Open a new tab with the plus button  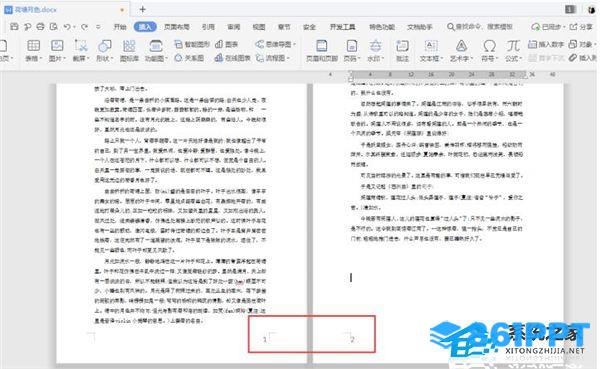(x=142, y=9)
